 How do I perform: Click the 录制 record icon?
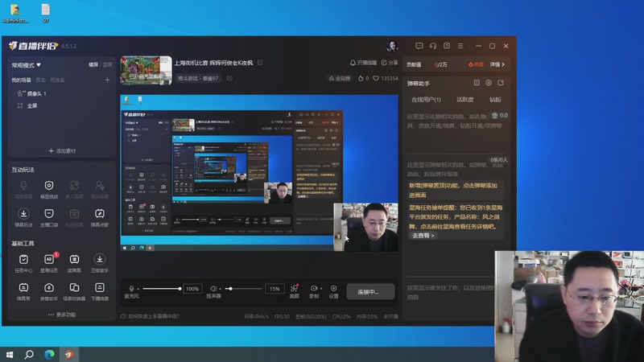point(313,289)
